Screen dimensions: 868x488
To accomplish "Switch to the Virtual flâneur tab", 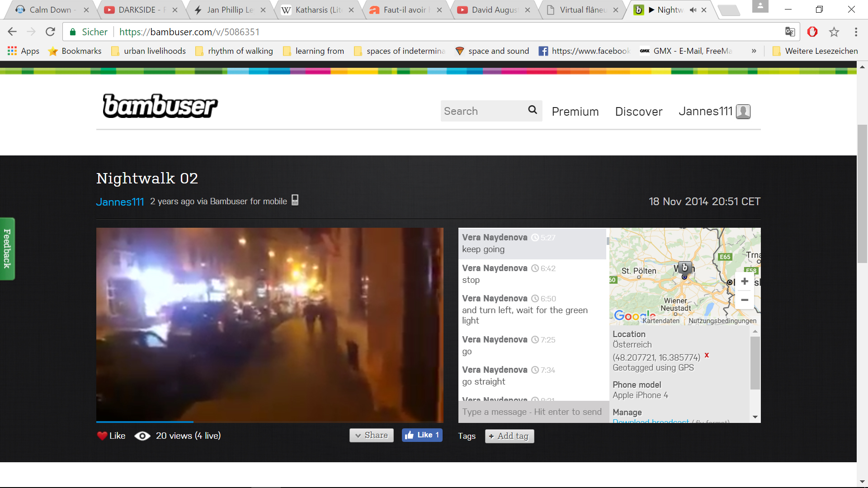I will click(582, 10).
